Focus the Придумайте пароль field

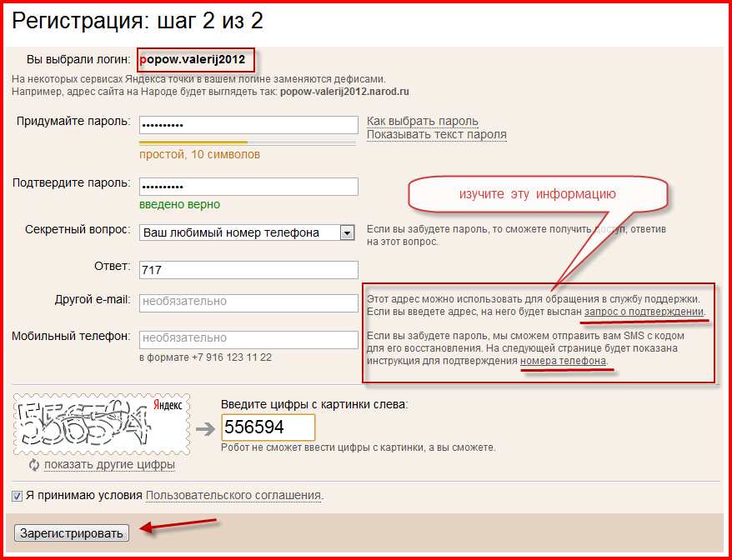click(248, 125)
